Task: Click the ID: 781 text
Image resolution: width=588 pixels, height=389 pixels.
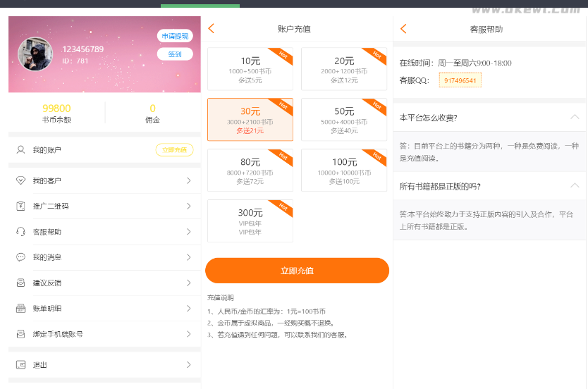Action: pyautogui.click(x=75, y=61)
